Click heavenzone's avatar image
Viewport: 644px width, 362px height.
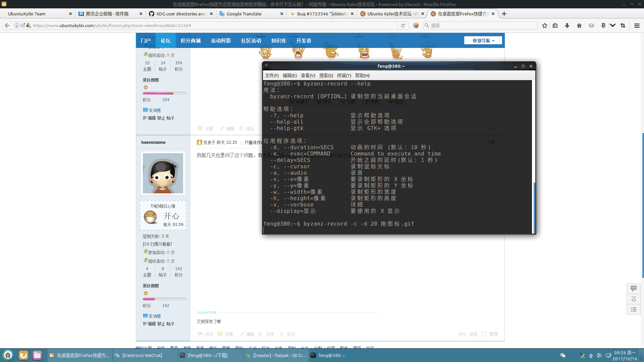163,173
